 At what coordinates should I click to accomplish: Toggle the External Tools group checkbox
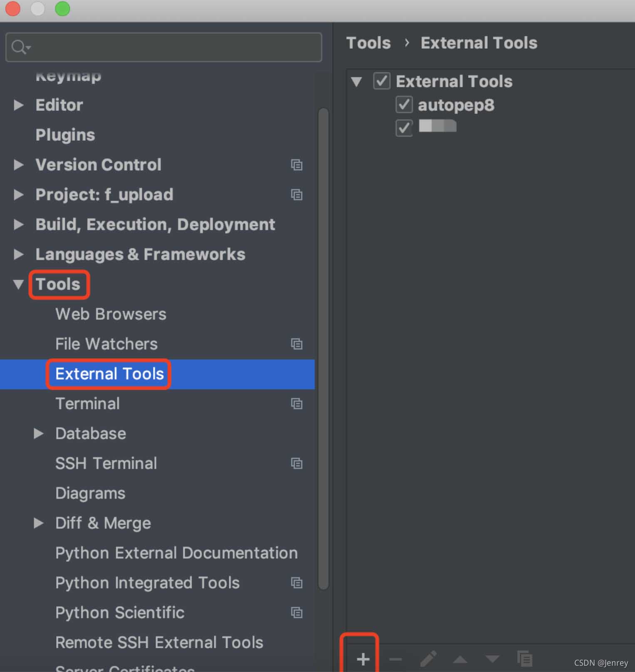382,81
